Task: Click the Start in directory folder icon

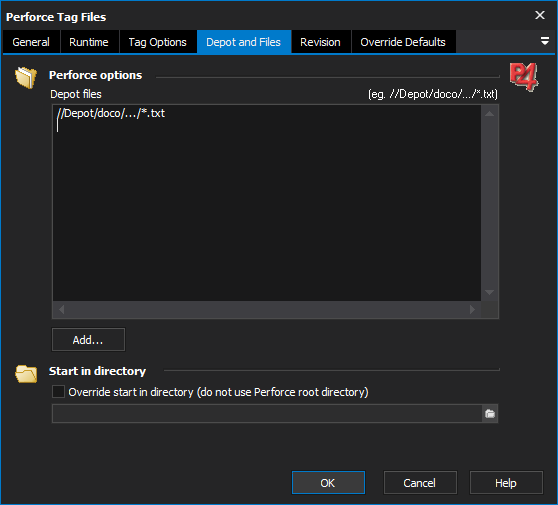Action: pos(26,374)
